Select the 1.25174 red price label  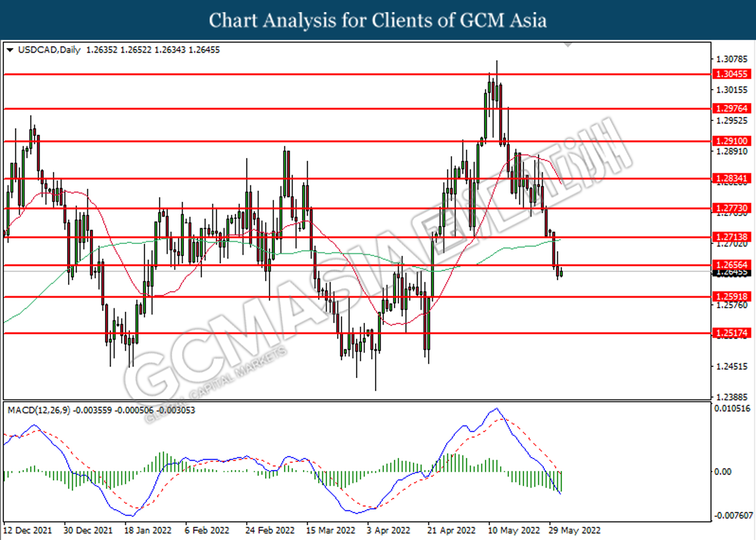coord(732,333)
